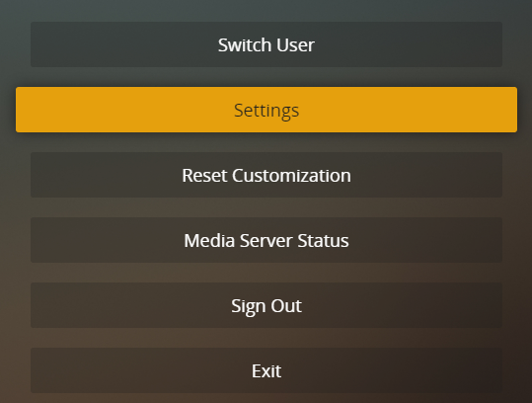Screen dimensions: 532x403
Task: View the media server status page
Action: click(266, 240)
